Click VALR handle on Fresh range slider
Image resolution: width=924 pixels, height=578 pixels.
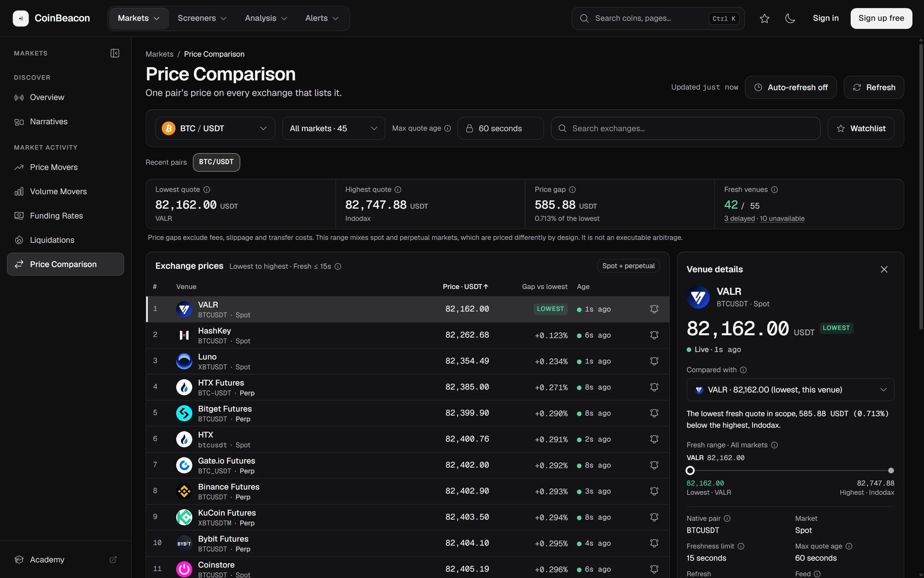click(690, 470)
